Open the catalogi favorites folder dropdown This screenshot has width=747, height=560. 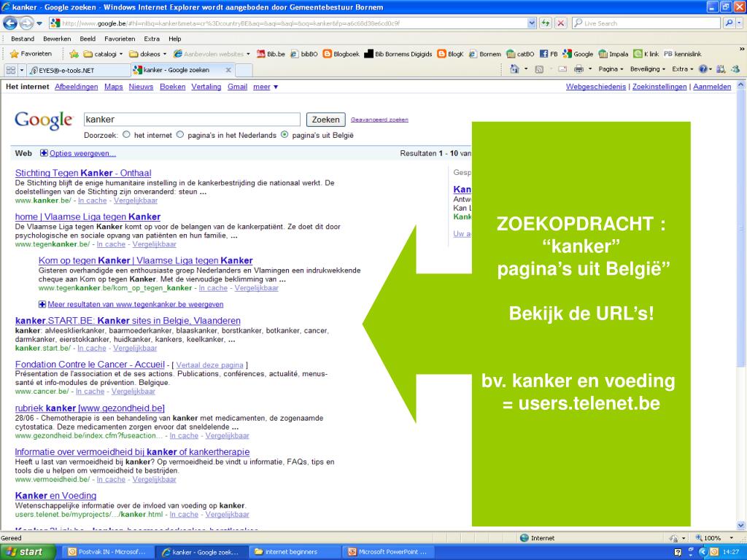click(x=103, y=54)
